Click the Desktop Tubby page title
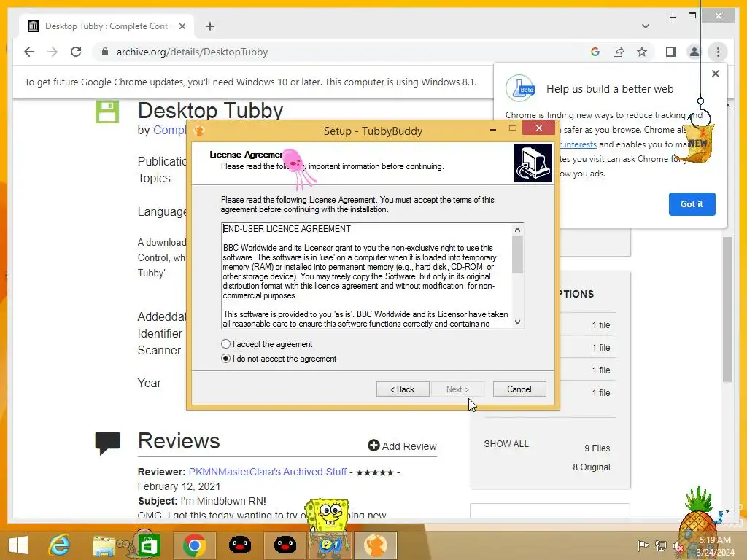The height and width of the screenshot is (560, 747). [x=210, y=111]
